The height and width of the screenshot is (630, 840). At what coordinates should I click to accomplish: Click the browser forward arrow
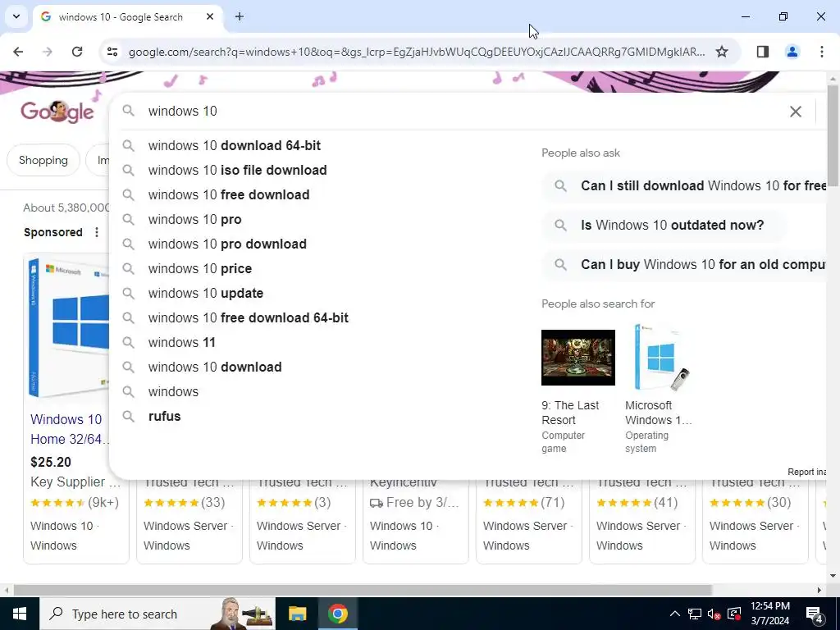[x=48, y=52]
